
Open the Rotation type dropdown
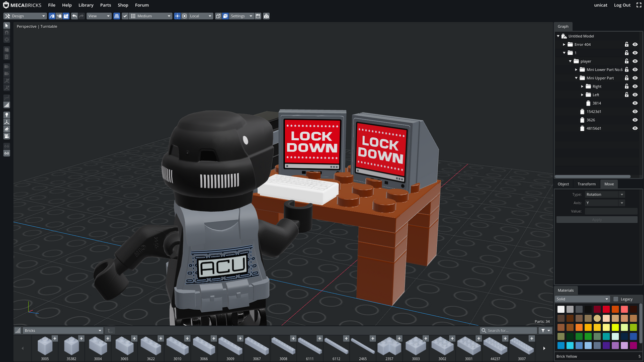[x=604, y=195]
